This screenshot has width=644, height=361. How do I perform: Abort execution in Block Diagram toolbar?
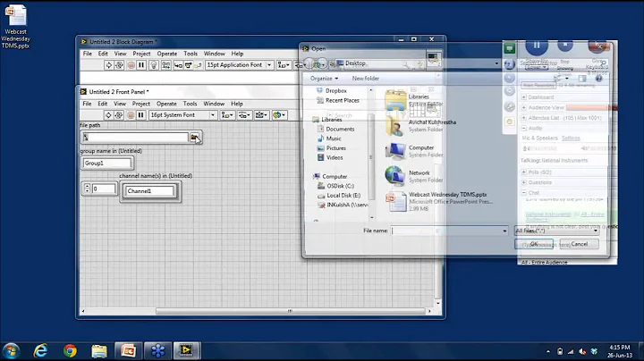coord(131,65)
